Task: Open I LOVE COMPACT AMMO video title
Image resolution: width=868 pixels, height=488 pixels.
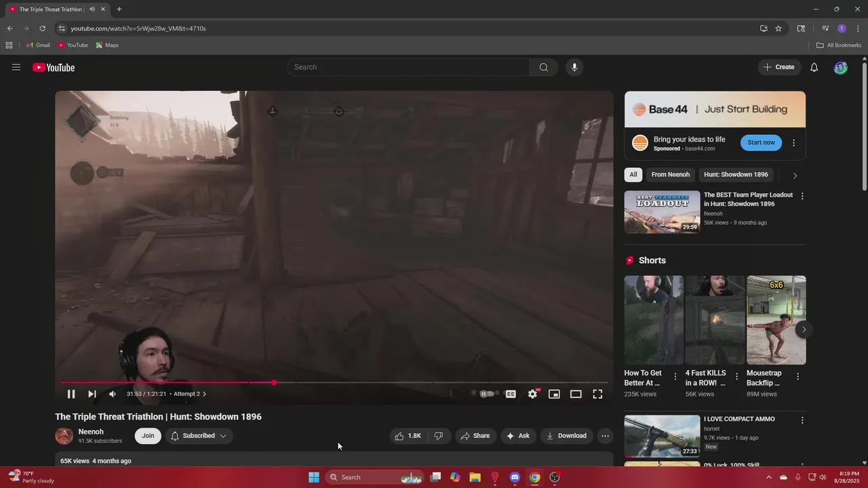Action: pyautogui.click(x=738, y=419)
